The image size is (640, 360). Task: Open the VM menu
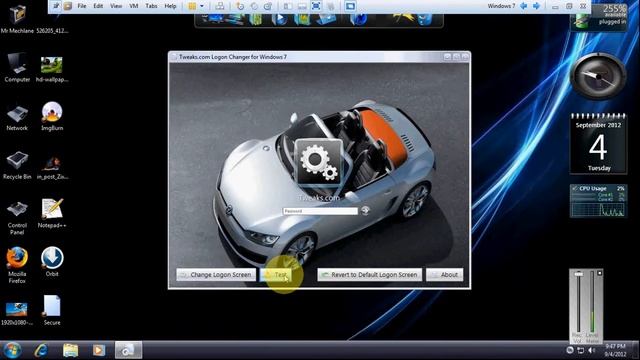coord(133,6)
